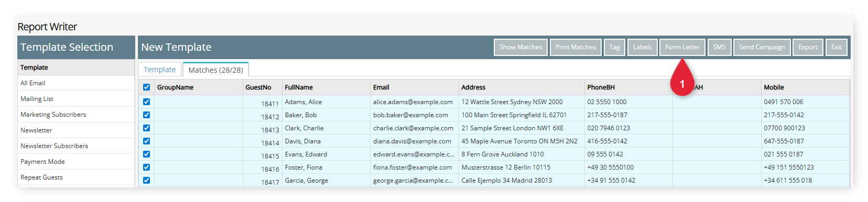Click the Print Matches button
This screenshot has width=868, height=202.
tap(576, 47)
